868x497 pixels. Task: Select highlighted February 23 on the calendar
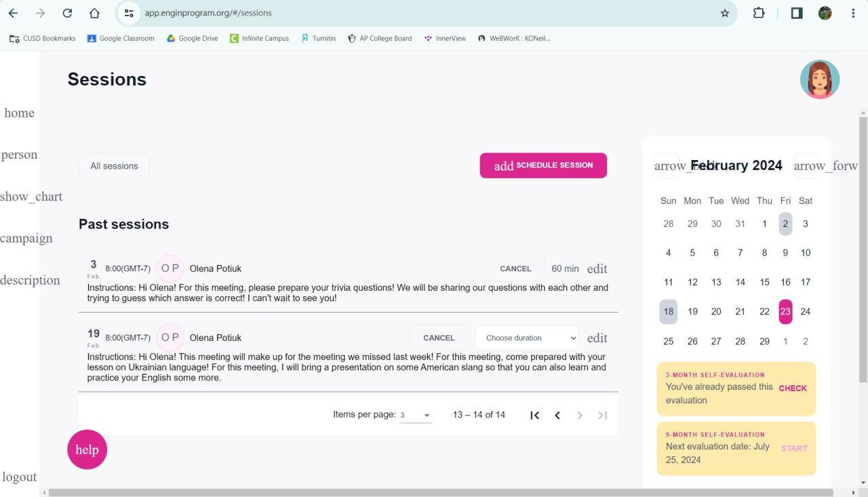(x=785, y=312)
